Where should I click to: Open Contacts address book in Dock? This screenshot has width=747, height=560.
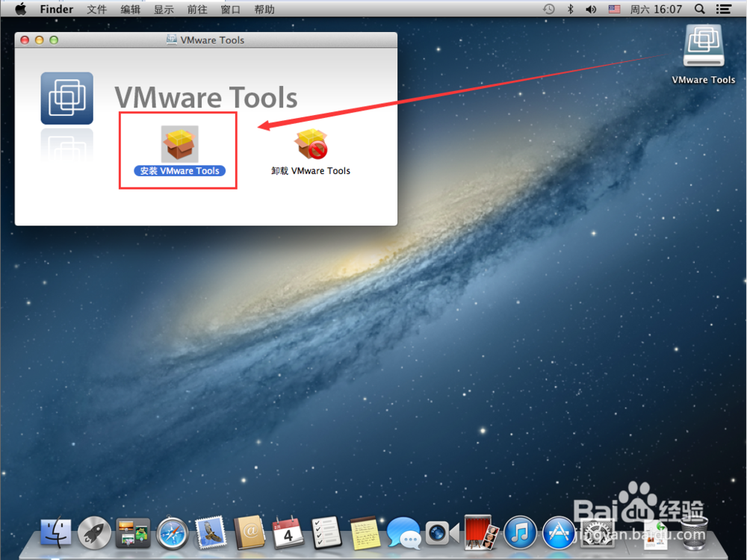[x=249, y=533]
